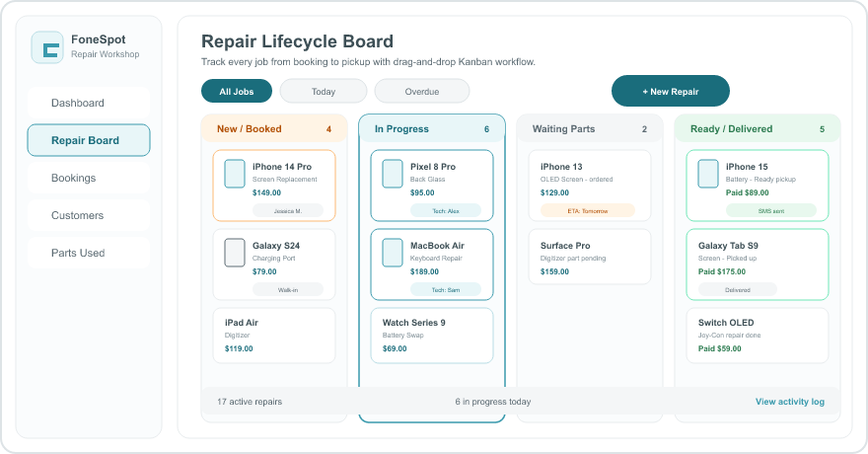Screen dimensions: 868x454
Task: Filter jobs by Today
Action: coord(324,92)
